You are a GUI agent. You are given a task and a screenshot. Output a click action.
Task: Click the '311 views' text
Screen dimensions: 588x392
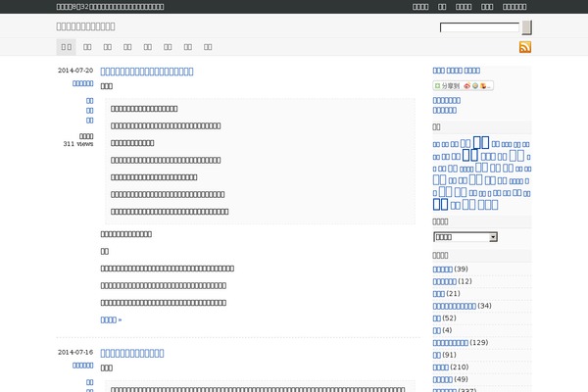coord(78,144)
